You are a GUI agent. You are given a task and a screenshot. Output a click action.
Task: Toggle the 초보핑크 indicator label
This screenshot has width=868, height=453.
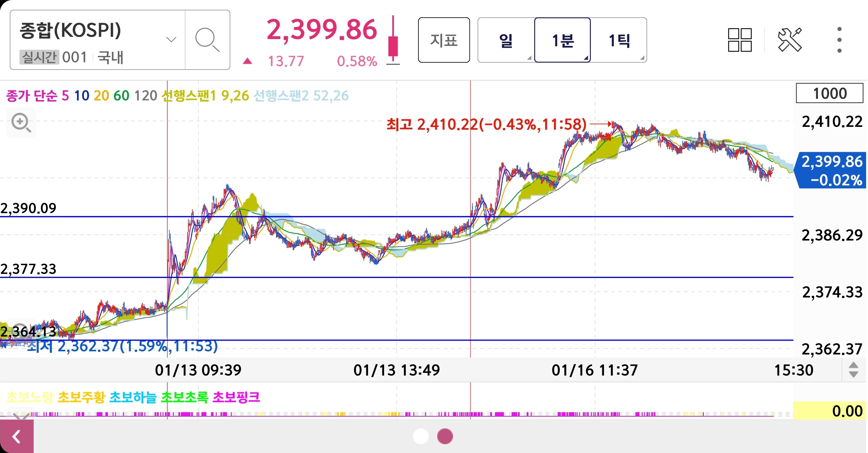(236, 397)
